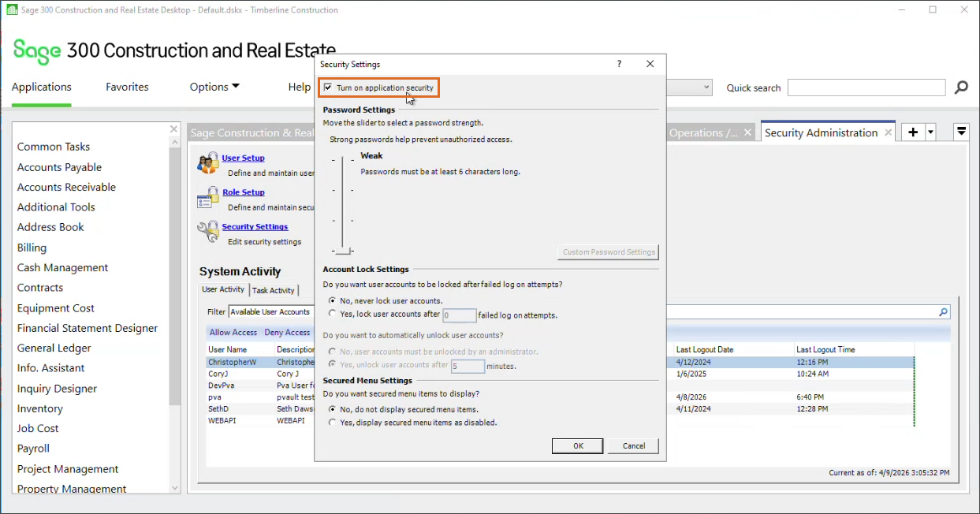Select No, never lock user accounts
Image resolution: width=980 pixels, height=514 pixels.
tap(332, 300)
